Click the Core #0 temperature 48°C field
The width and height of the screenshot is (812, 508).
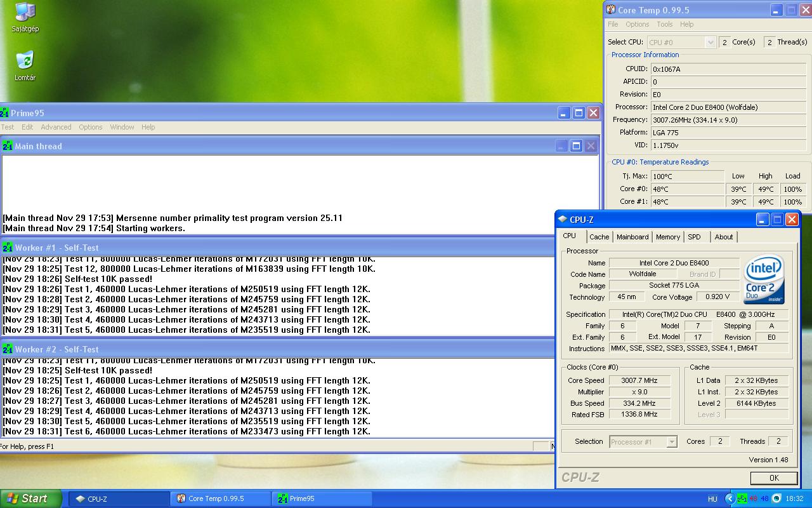[x=687, y=189]
